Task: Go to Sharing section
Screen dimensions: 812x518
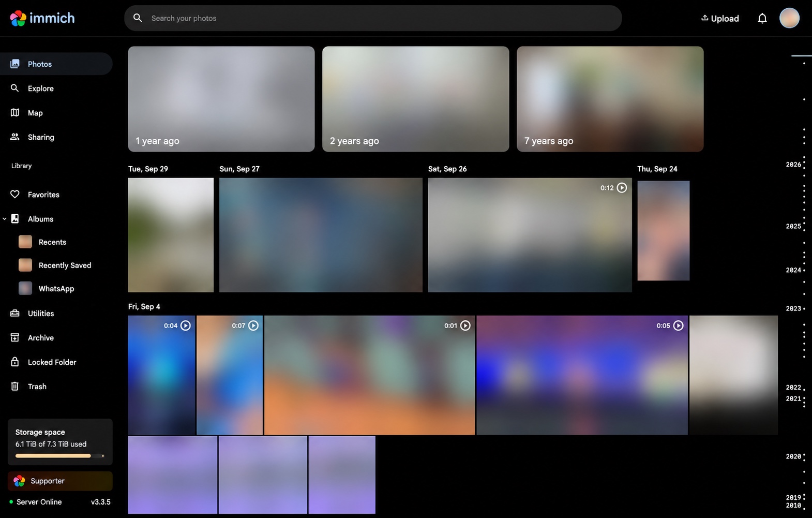Action: (x=56, y=137)
